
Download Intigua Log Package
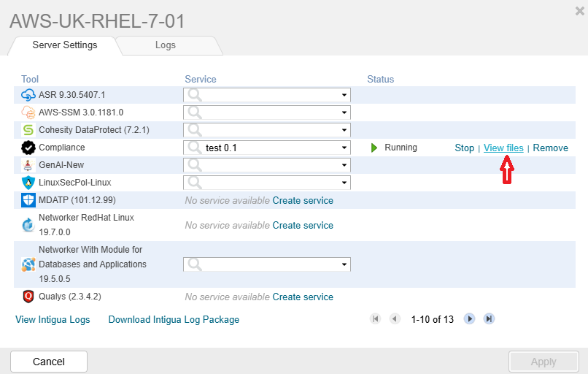tap(174, 319)
